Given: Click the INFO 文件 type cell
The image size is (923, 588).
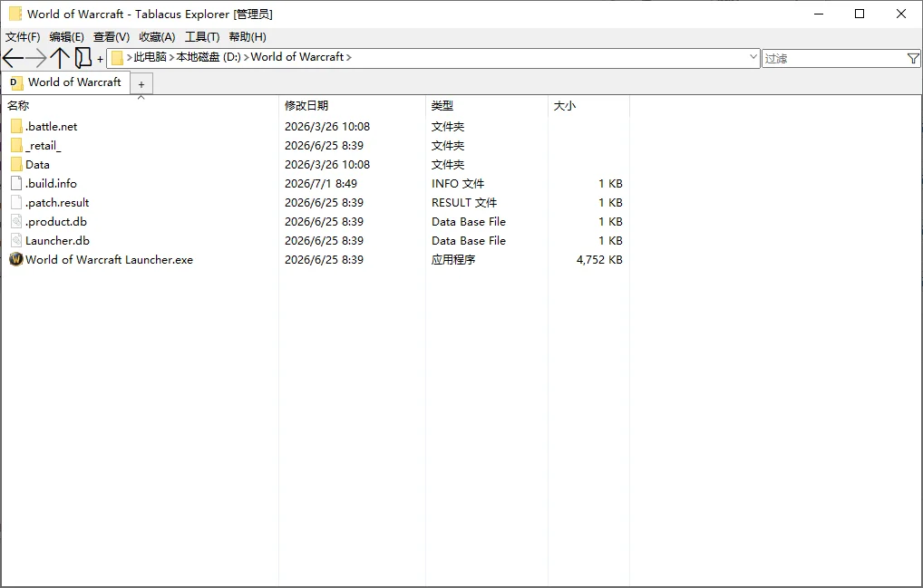Looking at the screenshot, I should tap(458, 183).
